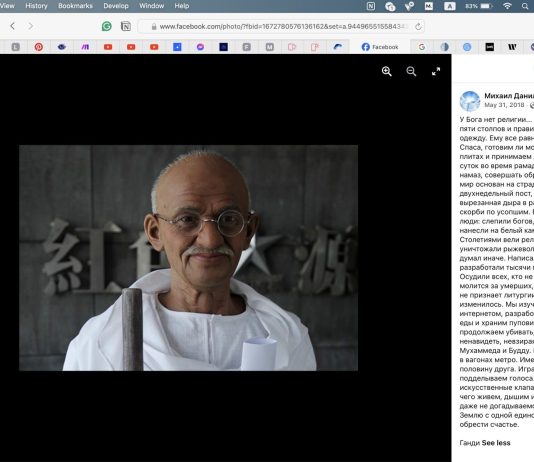
Task: Open the third YouTube pinned tab
Action: coord(154,47)
